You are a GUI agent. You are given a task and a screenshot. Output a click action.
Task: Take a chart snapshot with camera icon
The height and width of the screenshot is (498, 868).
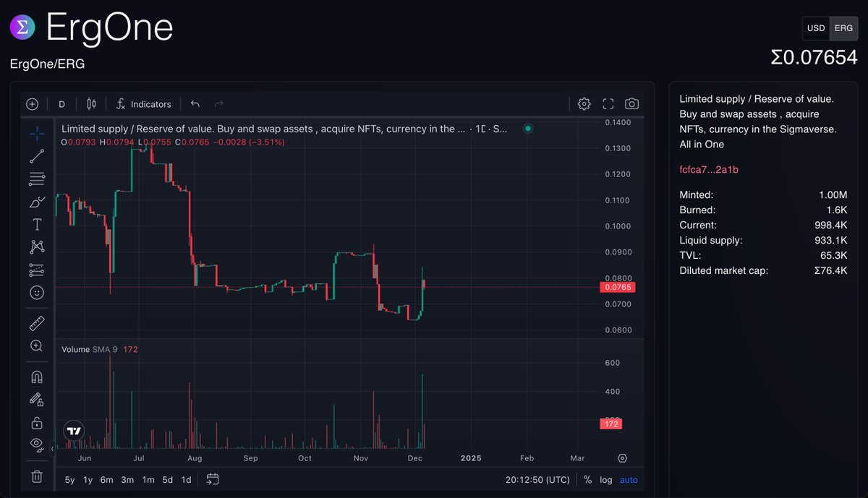tap(631, 104)
